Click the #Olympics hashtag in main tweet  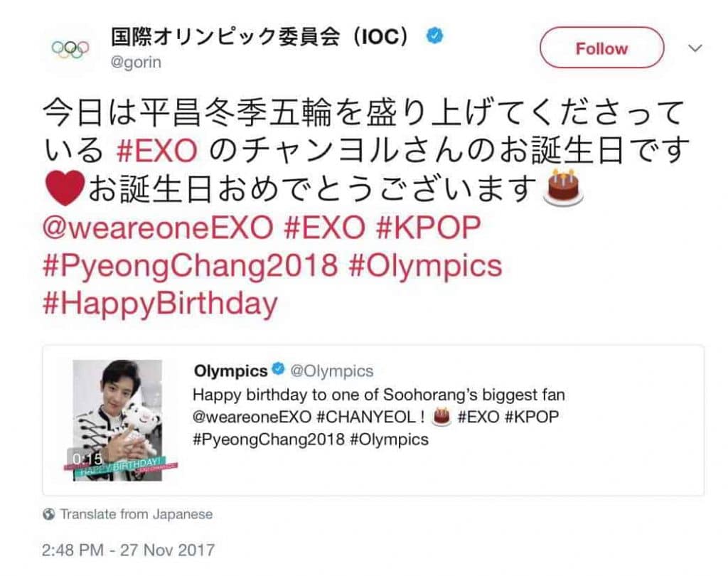click(425, 266)
